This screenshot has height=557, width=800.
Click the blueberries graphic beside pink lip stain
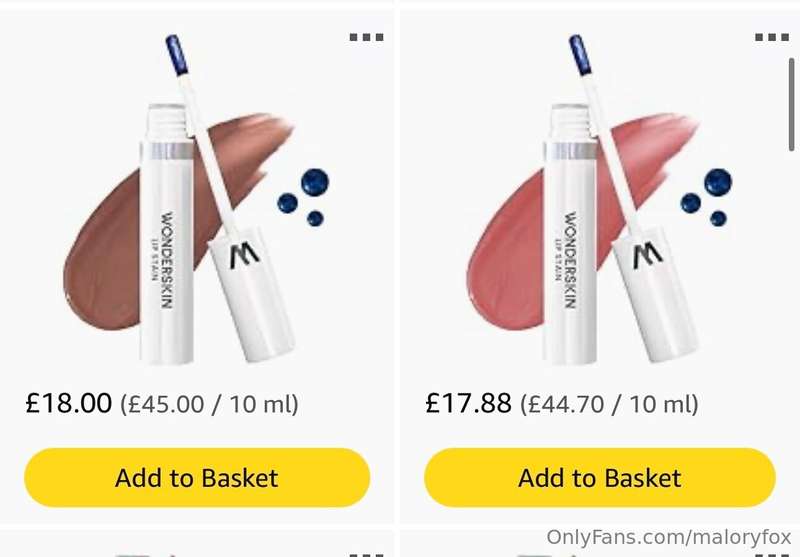pyautogui.click(x=707, y=197)
